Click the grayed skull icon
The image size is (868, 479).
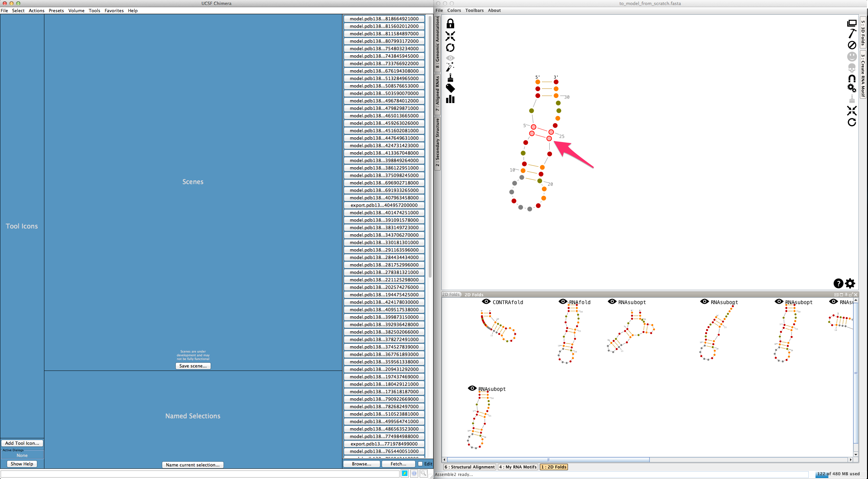[852, 68]
